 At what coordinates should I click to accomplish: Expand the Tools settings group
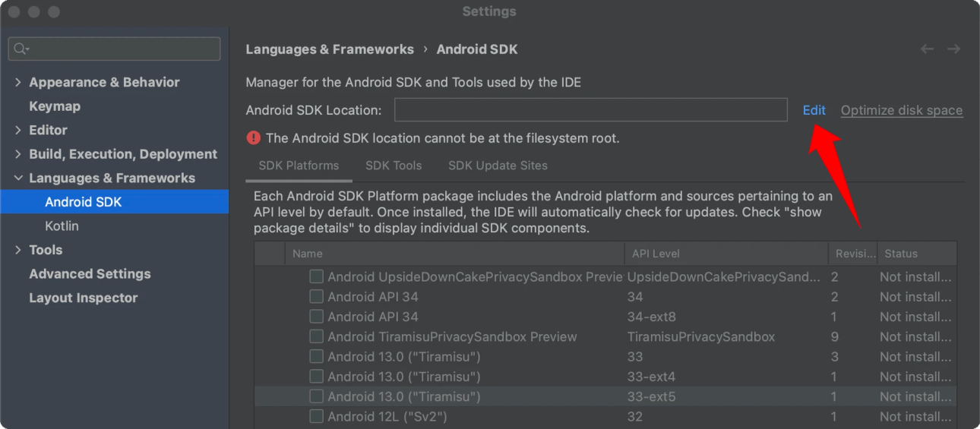click(18, 250)
